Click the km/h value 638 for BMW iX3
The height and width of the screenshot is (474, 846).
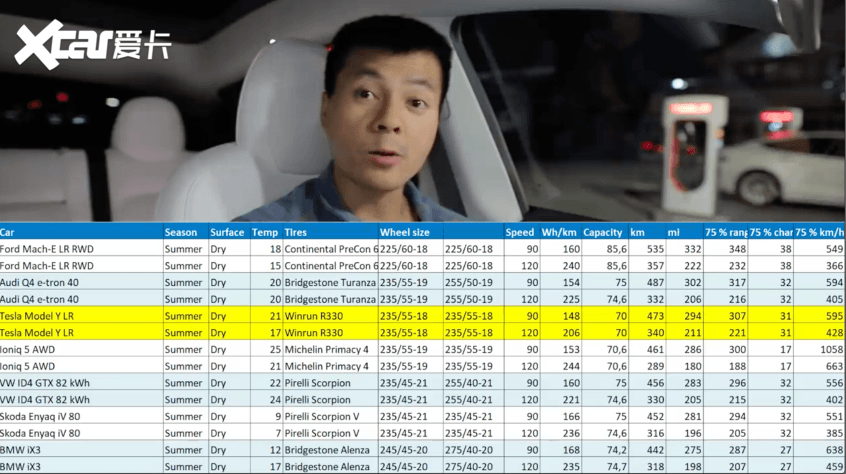(834, 450)
